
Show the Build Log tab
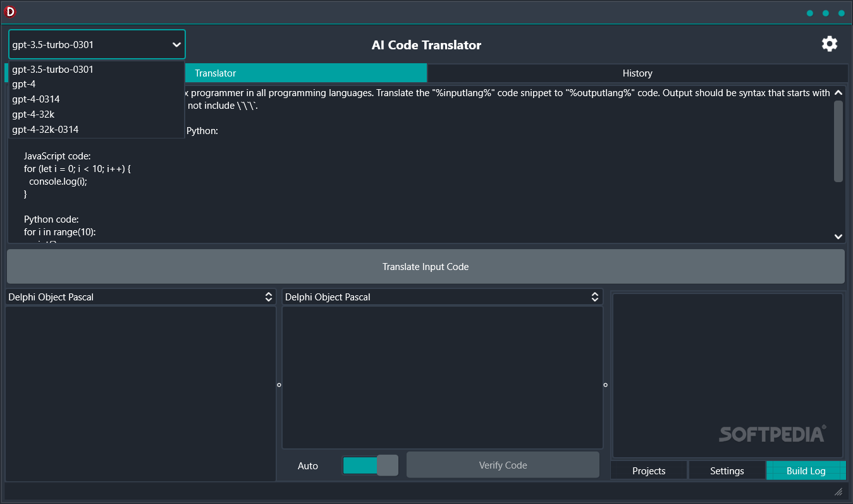click(806, 471)
